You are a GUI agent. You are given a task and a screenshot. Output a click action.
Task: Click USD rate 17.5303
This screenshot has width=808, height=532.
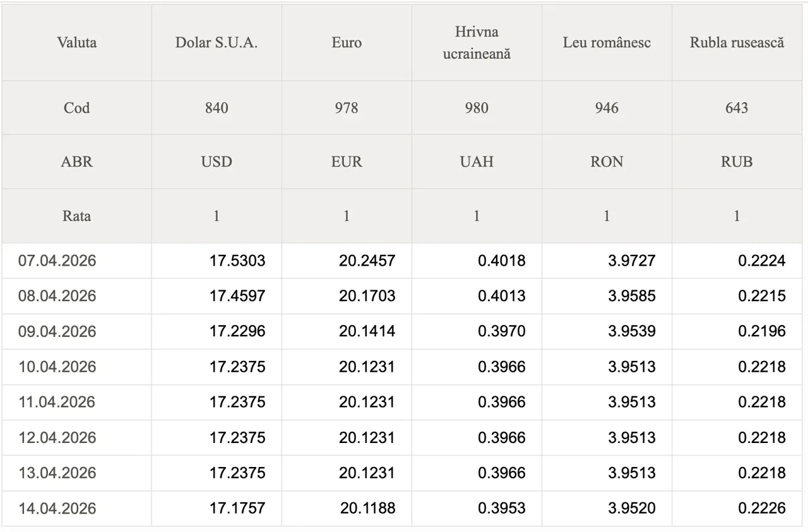point(237,261)
